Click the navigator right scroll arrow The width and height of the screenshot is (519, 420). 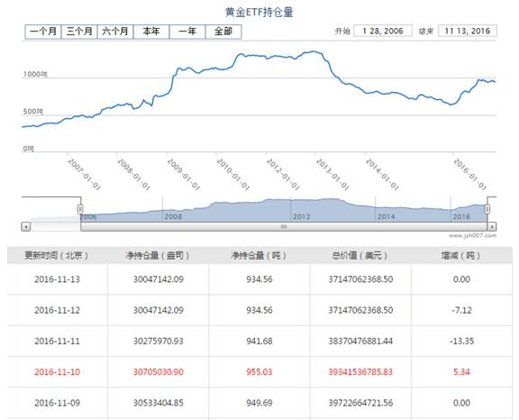pos(492,227)
